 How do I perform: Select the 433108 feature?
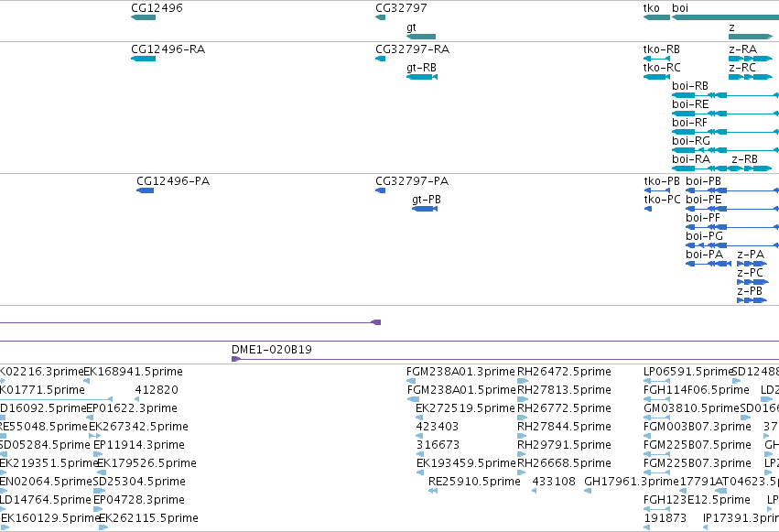(534, 492)
